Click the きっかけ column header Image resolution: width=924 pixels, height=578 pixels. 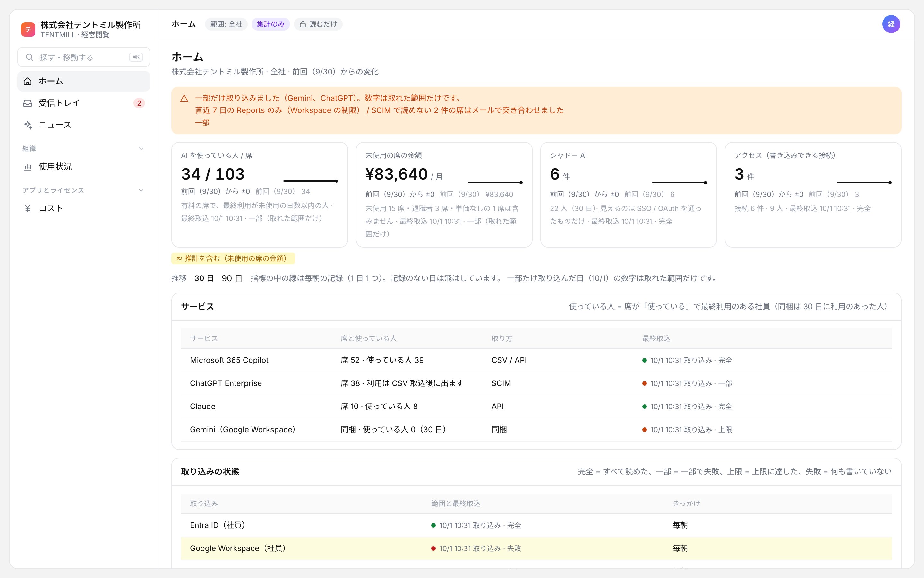[686, 504]
